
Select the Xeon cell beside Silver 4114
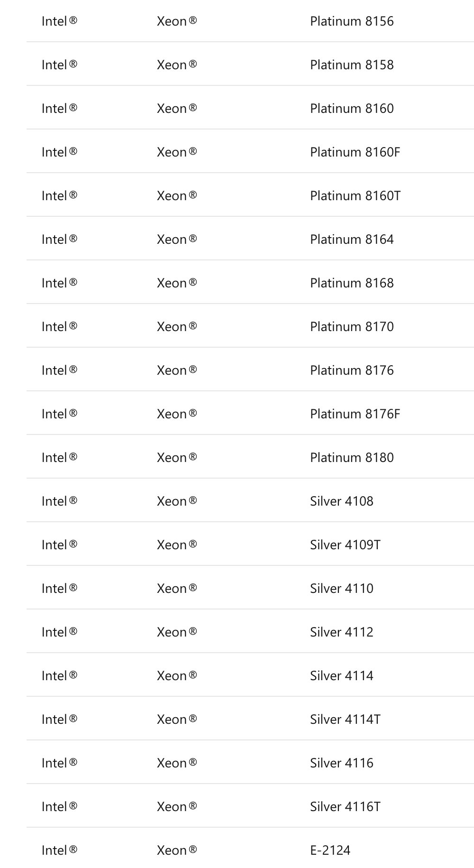[177, 676]
